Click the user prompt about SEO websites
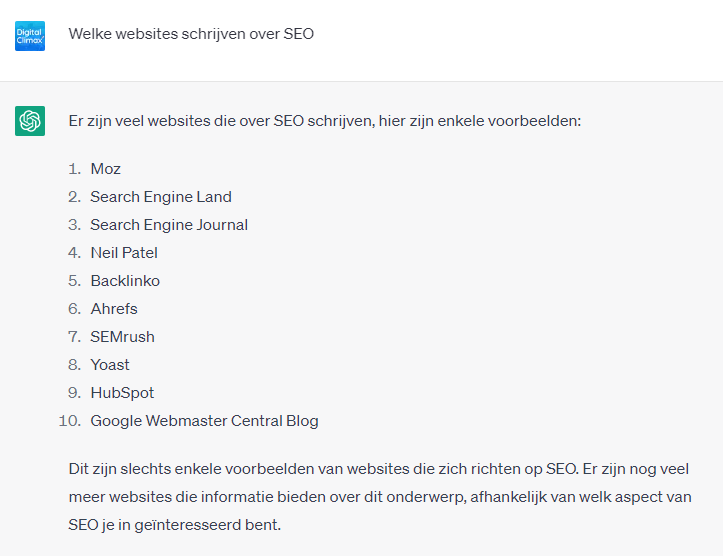This screenshot has height=556, width=723. [x=191, y=34]
